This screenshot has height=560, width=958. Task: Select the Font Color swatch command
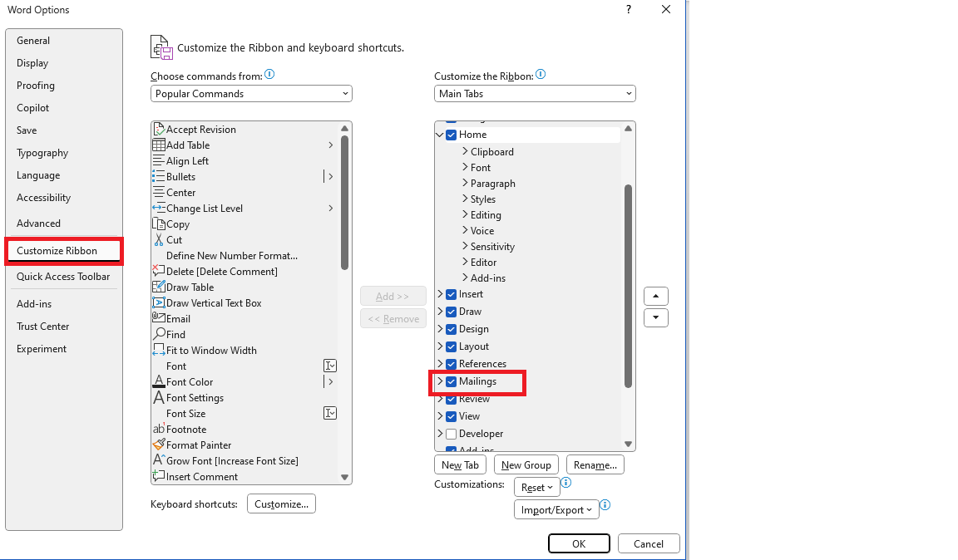(x=189, y=381)
